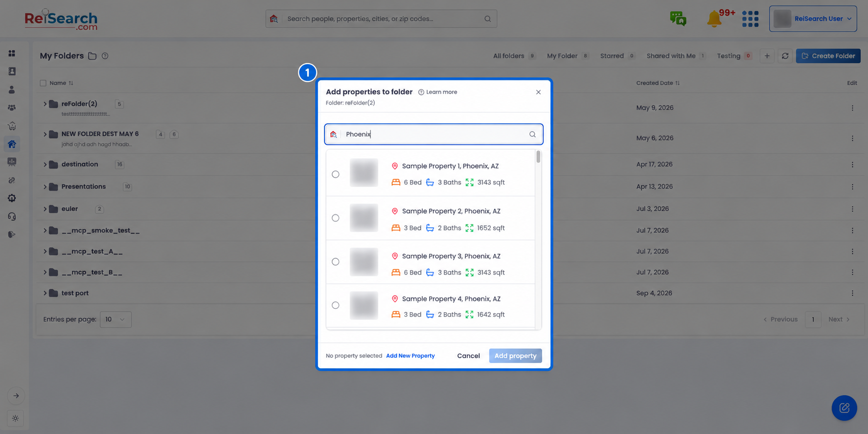Image resolution: width=868 pixels, height=434 pixels.
Task: Click the Add New Property link
Action: 411,356
